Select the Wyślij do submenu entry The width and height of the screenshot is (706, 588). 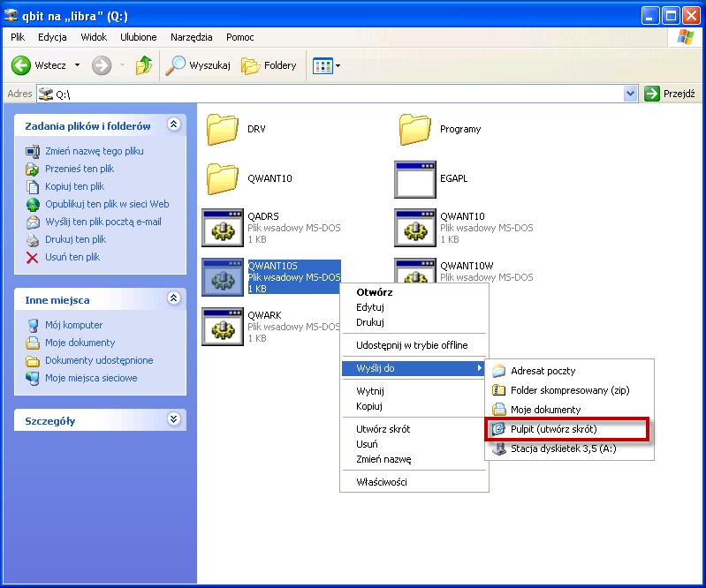(x=414, y=368)
